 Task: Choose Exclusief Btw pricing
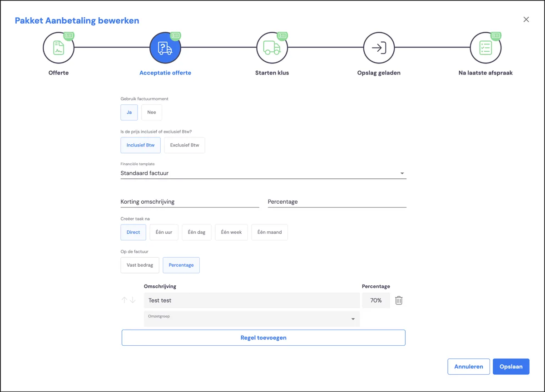pos(184,145)
